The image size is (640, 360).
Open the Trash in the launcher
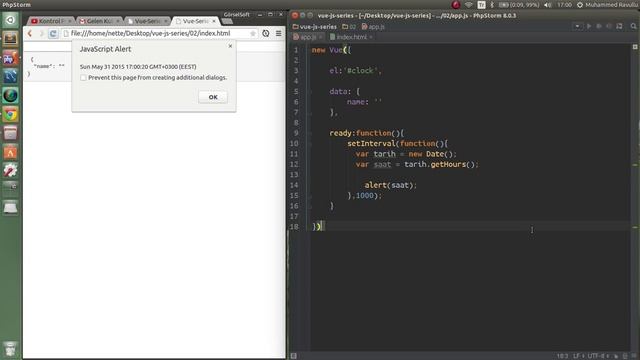(x=10, y=349)
